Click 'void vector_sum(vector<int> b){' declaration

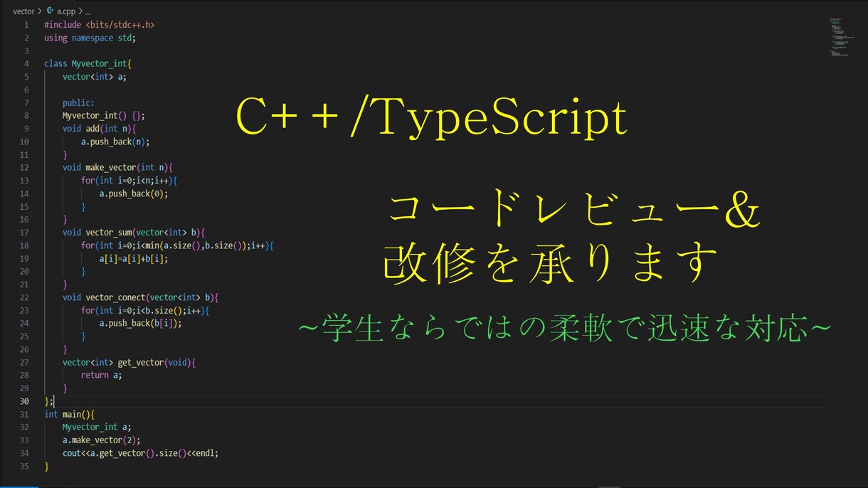pos(134,232)
